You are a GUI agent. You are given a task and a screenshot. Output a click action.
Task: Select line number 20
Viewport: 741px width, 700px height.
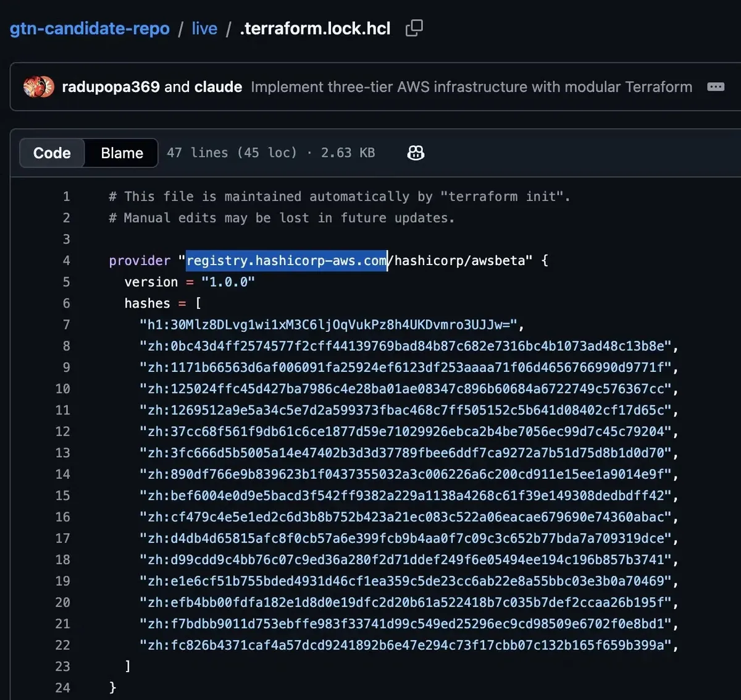[63, 602]
